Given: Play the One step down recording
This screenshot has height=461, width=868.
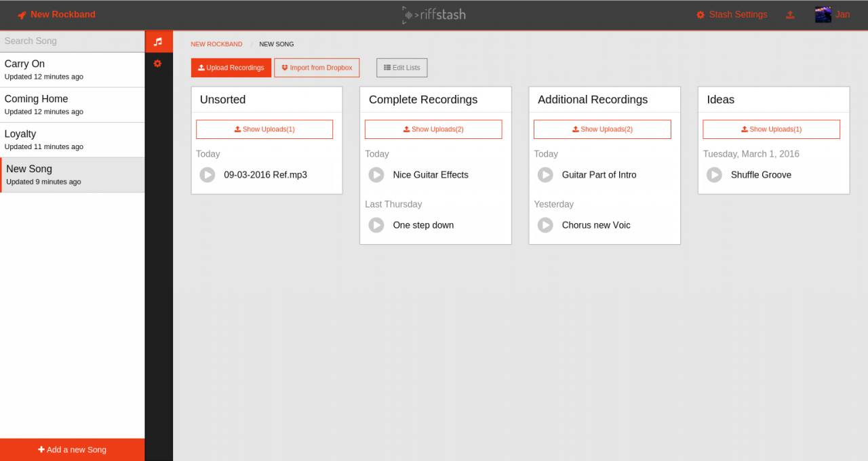Looking at the screenshot, I should [x=376, y=225].
